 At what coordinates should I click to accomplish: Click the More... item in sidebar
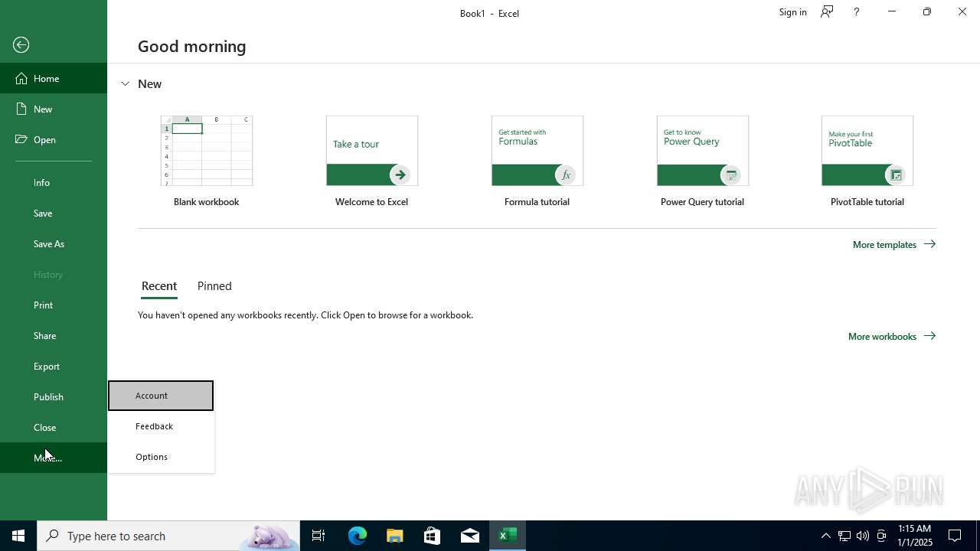pos(54,458)
